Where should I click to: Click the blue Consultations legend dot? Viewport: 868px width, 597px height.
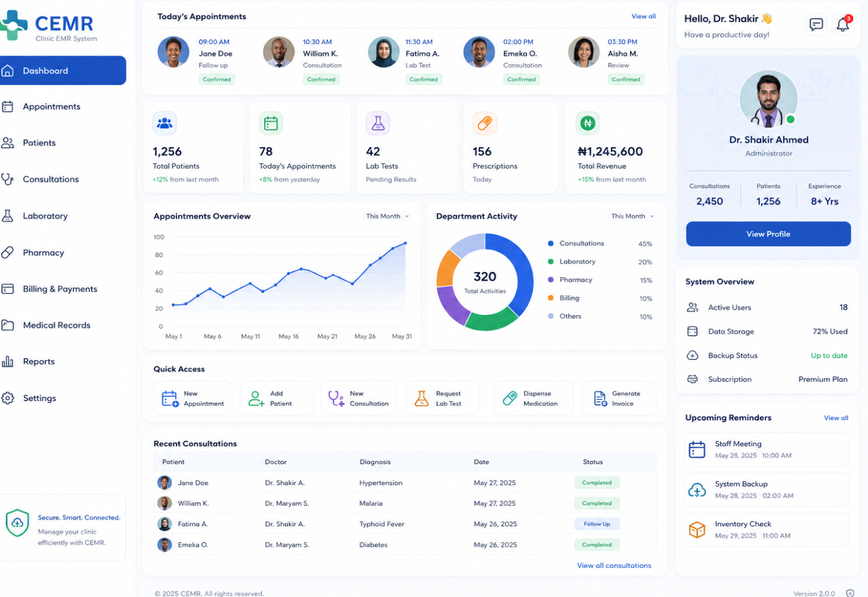click(550, 244)
